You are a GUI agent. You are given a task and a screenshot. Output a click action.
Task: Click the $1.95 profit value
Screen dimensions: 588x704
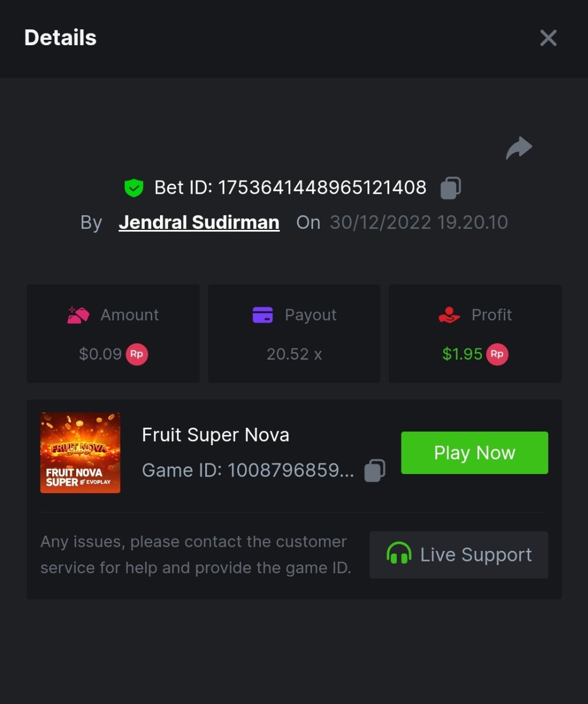pos(462,354)
